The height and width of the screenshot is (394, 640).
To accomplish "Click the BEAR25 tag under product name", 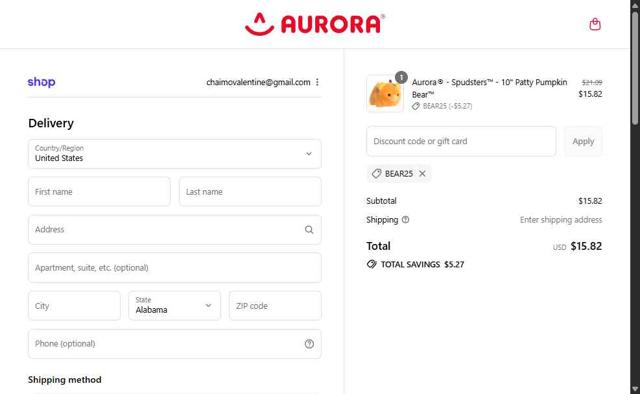I will 442,106.
